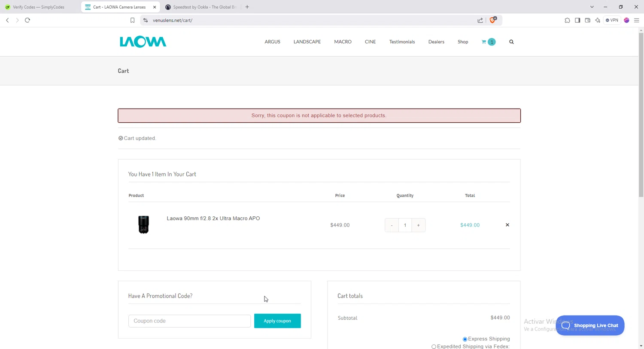The height and width of the screenshot is (349, 644).
Task: Select Express Shipping radio button
Action: (465, 339)
